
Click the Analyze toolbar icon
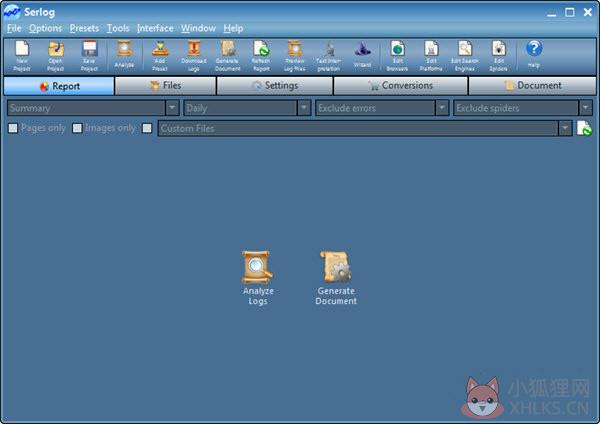pyautogui.click(x=124, y=54)
